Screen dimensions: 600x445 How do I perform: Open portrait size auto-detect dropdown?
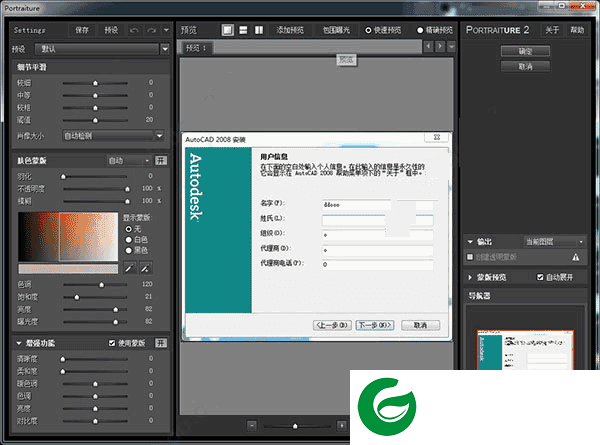pos(113,135)
